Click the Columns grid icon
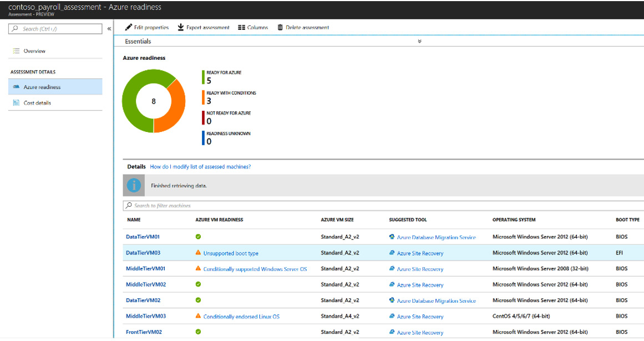This screenshot has height=341, width=644. [241, 28]
